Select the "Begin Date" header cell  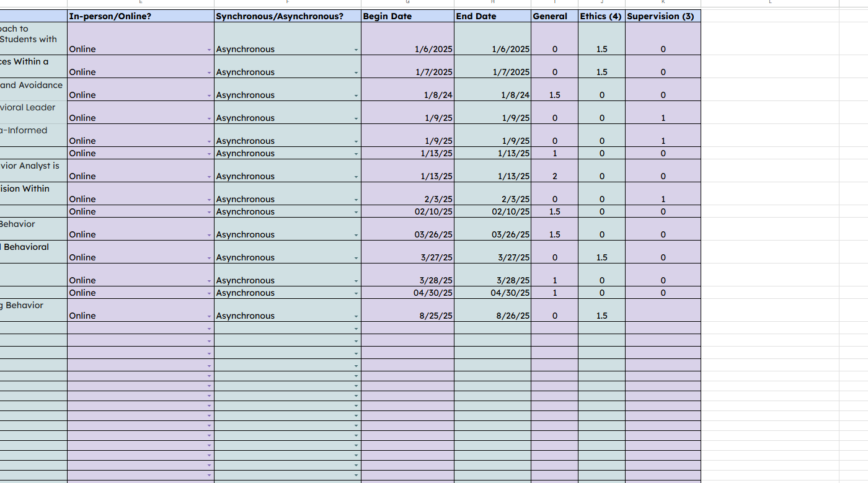coord(407,16)
